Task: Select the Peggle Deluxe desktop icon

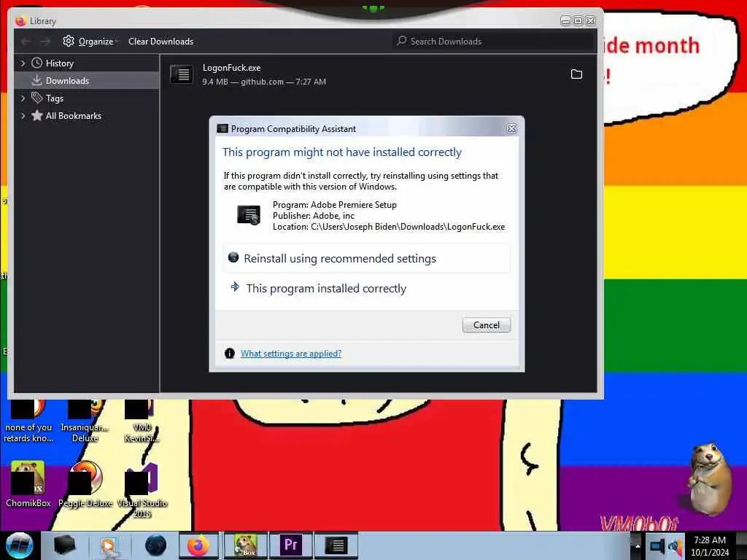Action: (x=86, y=484)
